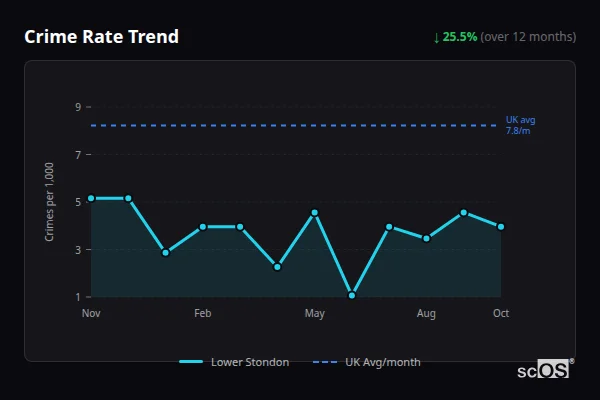Click the UK average dashed line
The image size is (600, 400).
tap(293, 126)
